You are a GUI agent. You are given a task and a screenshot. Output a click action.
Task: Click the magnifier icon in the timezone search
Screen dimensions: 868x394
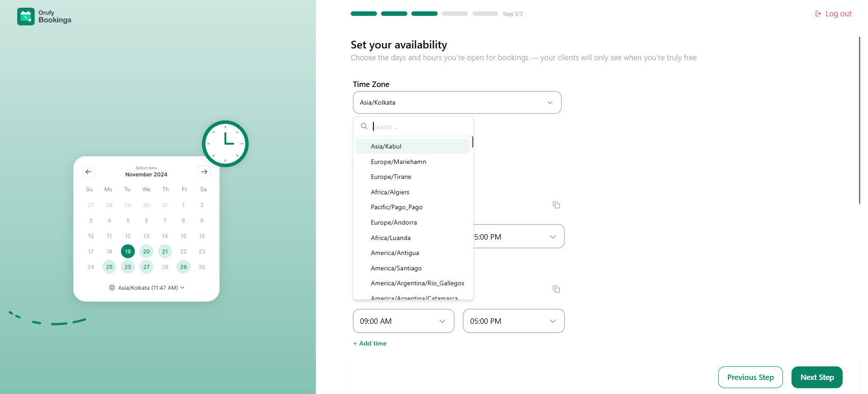pyautogui.click(x=364, y=126)
